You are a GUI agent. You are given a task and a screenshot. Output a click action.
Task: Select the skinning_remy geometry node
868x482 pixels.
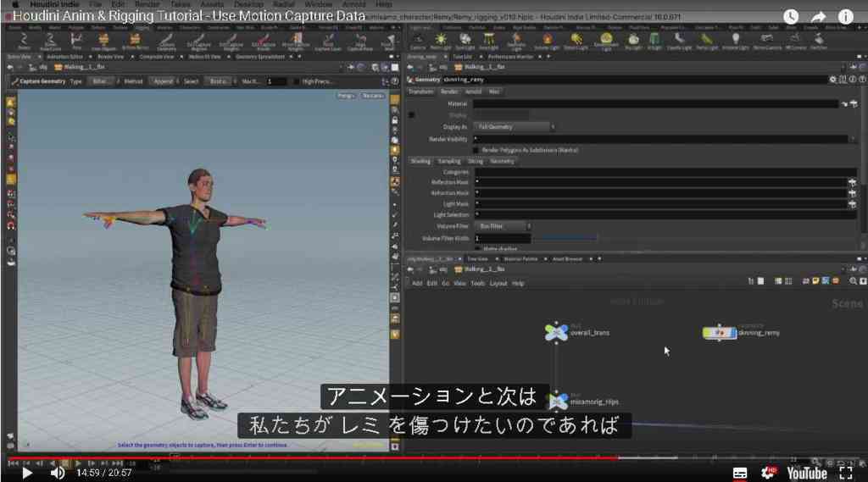click(x=719, y=333)
